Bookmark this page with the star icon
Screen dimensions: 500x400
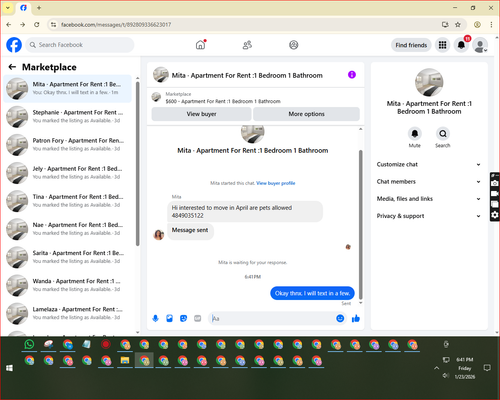[458, 25]
